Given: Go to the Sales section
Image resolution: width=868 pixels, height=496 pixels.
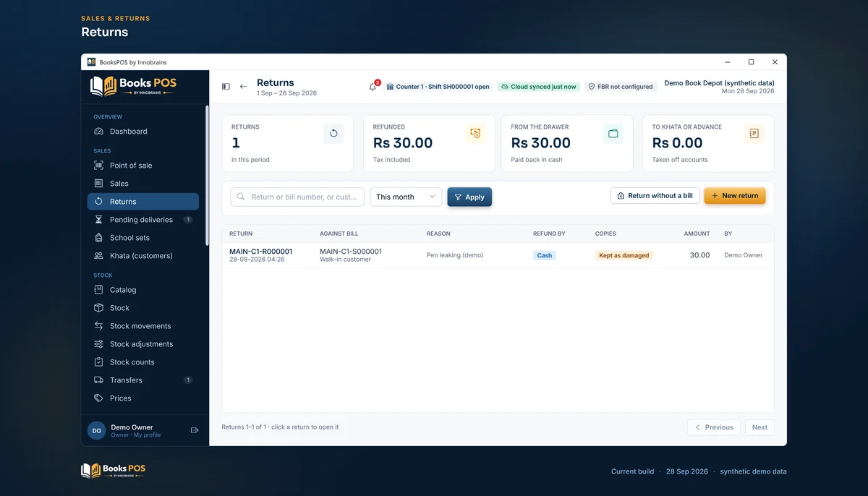Looking at the screenshot, I should click(x=142, y=184).
